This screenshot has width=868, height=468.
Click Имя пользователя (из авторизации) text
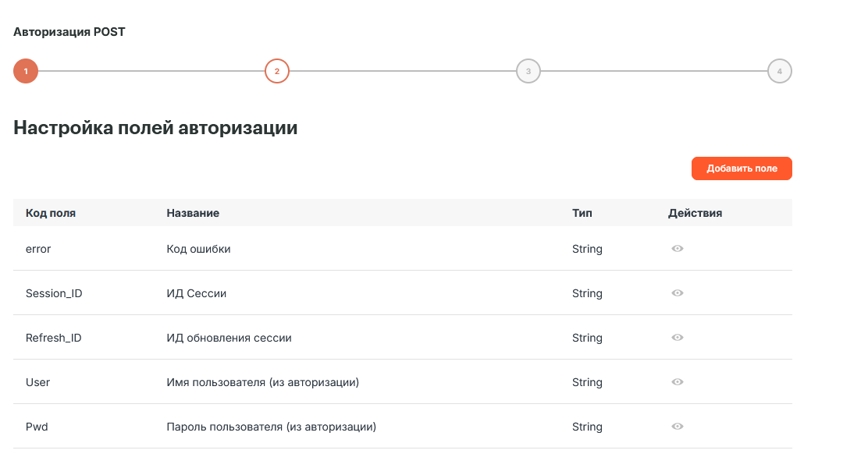point(262,382)
